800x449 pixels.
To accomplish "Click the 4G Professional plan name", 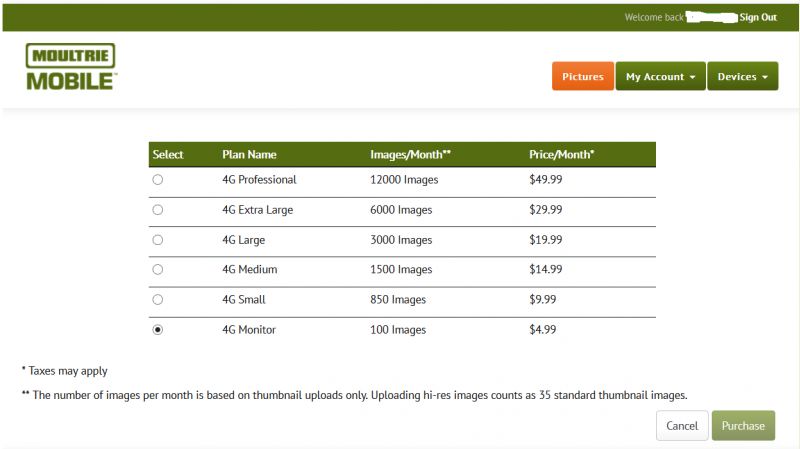I will tap(259, 180).
